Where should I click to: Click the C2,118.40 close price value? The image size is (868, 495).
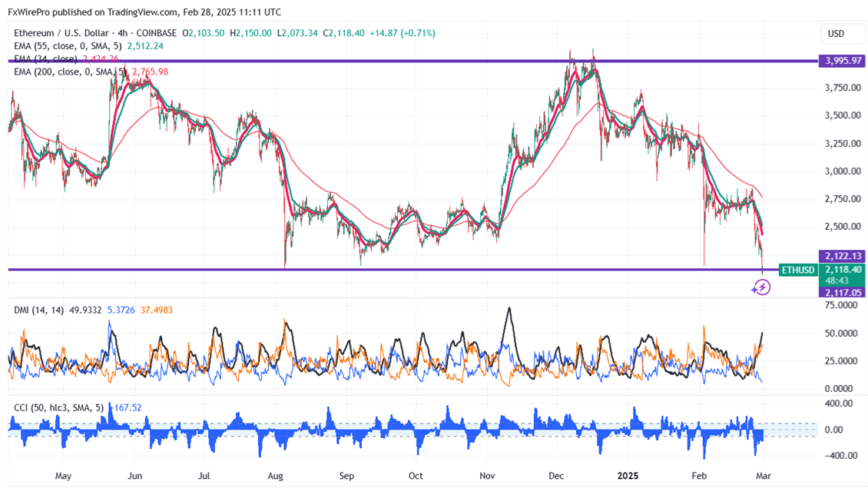click(x=344, y=33)
